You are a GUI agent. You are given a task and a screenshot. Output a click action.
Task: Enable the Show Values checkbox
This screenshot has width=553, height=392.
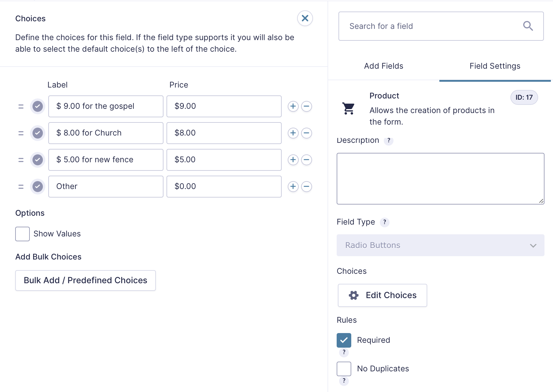(22, 234)
